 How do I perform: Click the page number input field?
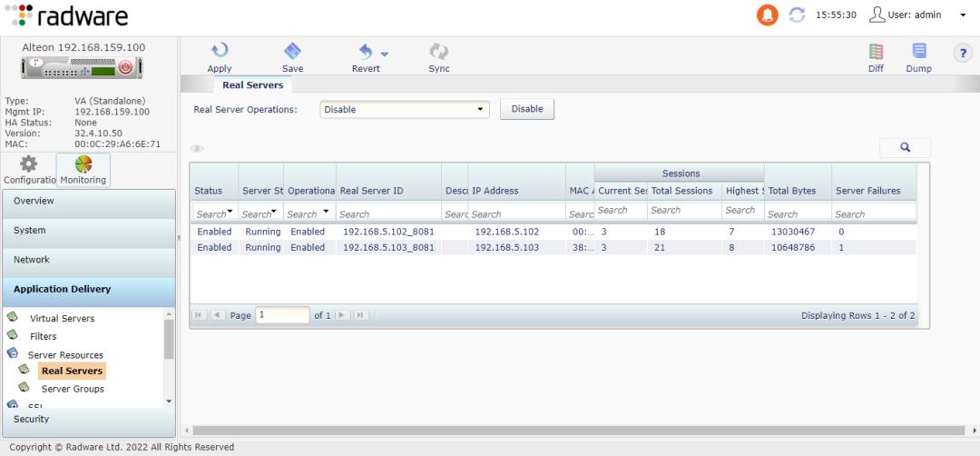click(282, 315)
